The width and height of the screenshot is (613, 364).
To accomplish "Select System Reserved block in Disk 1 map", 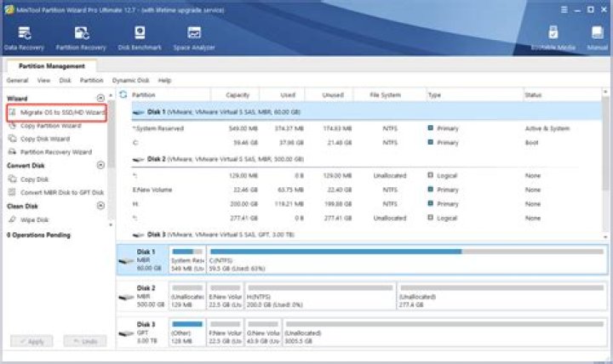I will 187,259.
